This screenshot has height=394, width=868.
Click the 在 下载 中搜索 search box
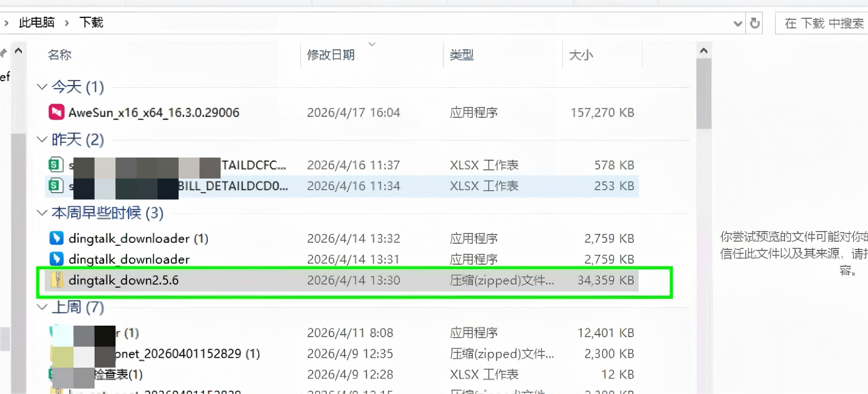coord(823,23)
